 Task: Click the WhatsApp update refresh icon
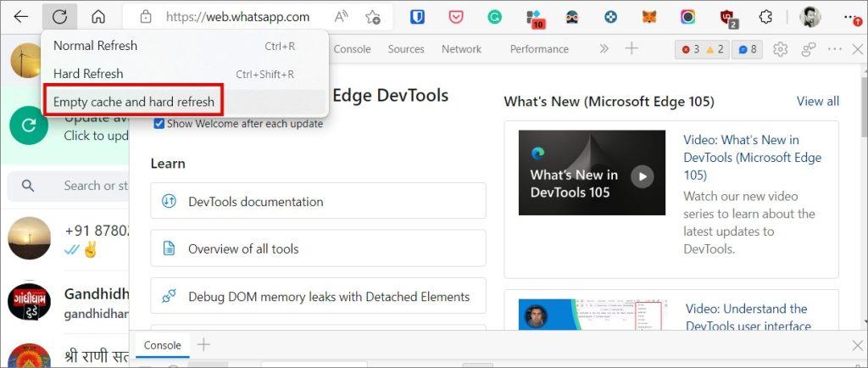pyautogui.click(x=28, y=125)
